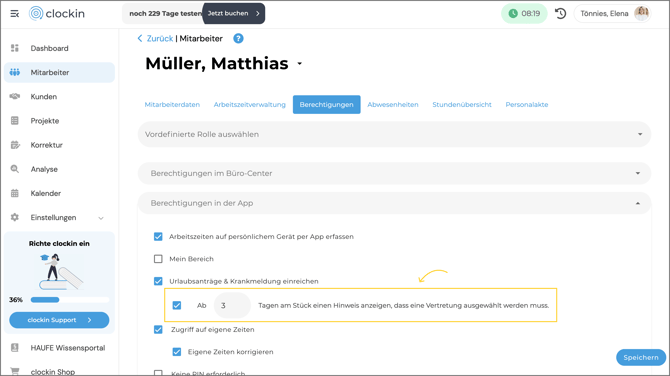
Task: Uncheck Urlaubsanträge & Krankmeldung einreichen
Action: pyautogui.click(x=158, y=281)
